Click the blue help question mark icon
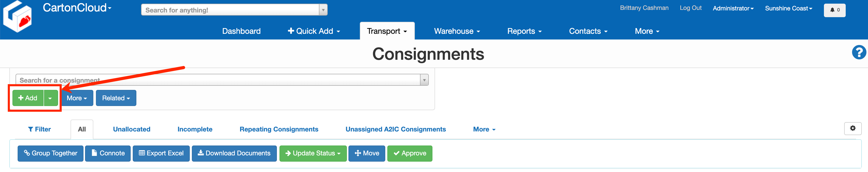868x172 pixels. pyautogui.click(x=859, y=52)
